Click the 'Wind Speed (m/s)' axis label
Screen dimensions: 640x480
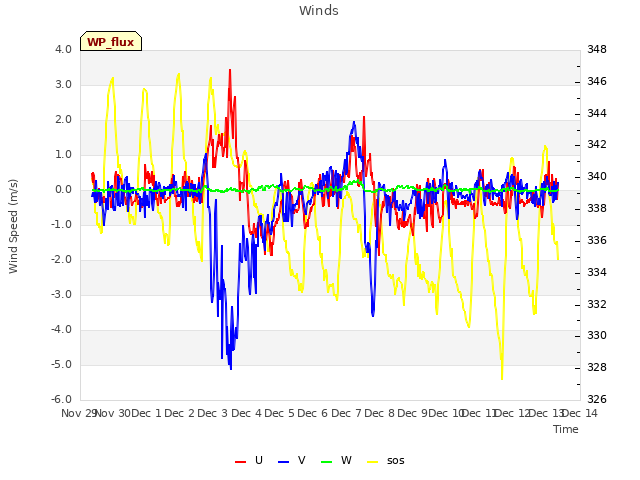pyautogui.click(x=13, y=226)
